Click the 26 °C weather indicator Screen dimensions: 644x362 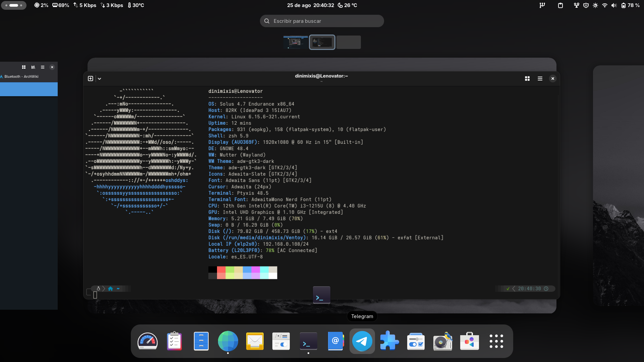(347, 5)
